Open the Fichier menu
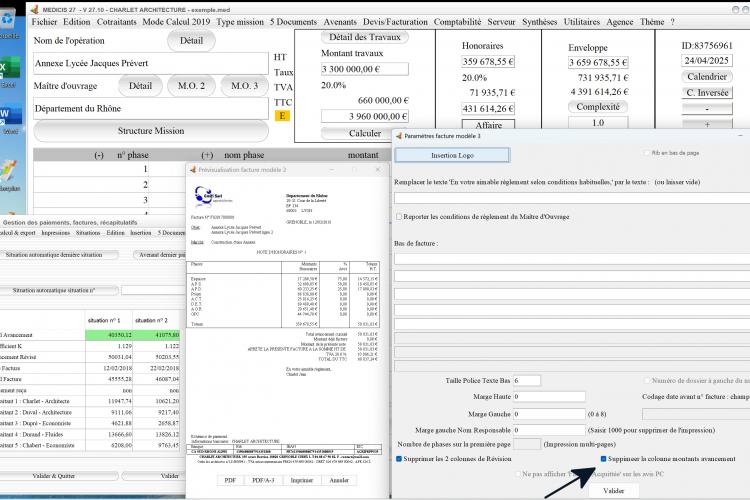This screenshot has height=500, width=750. 44,22
